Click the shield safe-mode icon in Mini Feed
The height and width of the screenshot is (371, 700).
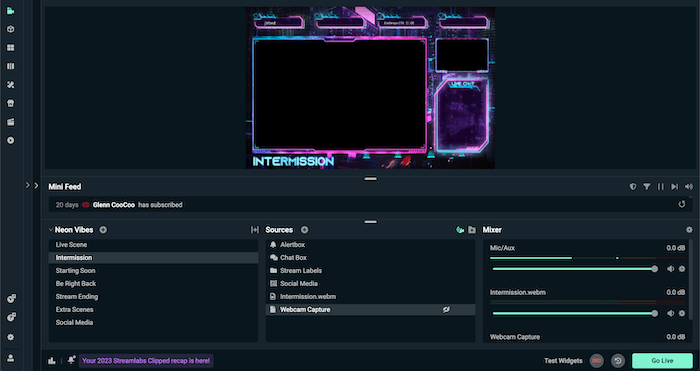tap(633, 187)
